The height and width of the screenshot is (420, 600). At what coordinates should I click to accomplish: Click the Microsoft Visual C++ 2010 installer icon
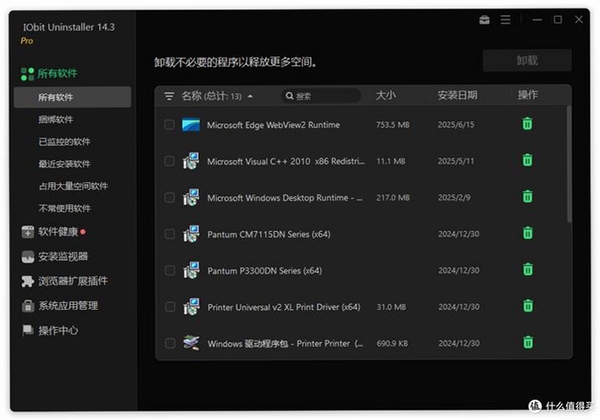[x=191, y=161]
